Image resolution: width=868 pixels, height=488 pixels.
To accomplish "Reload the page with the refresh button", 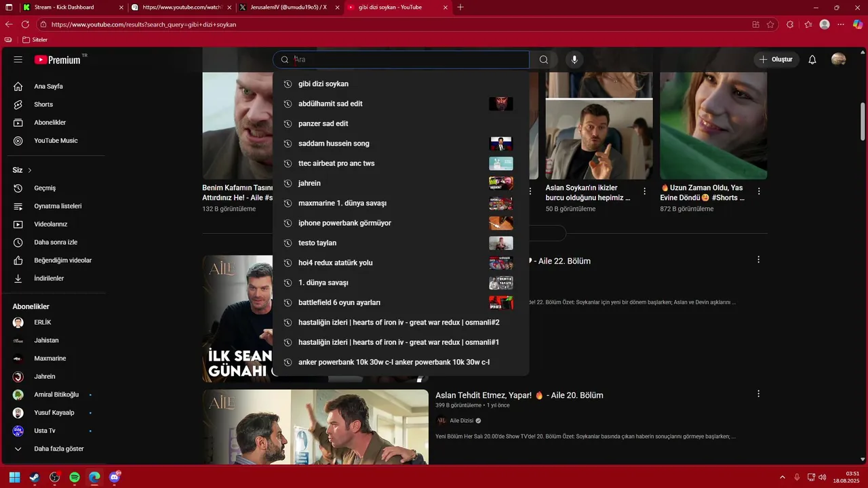I will [x=25, y=24].
